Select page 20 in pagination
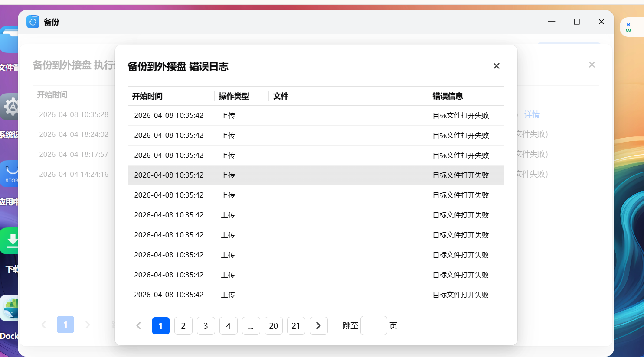 [273, 326]
